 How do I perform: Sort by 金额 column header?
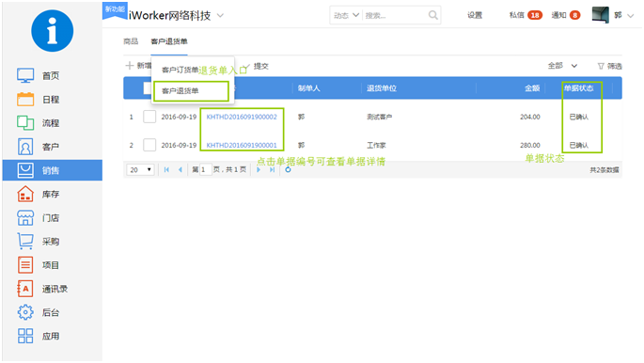[x=532, y=88]
